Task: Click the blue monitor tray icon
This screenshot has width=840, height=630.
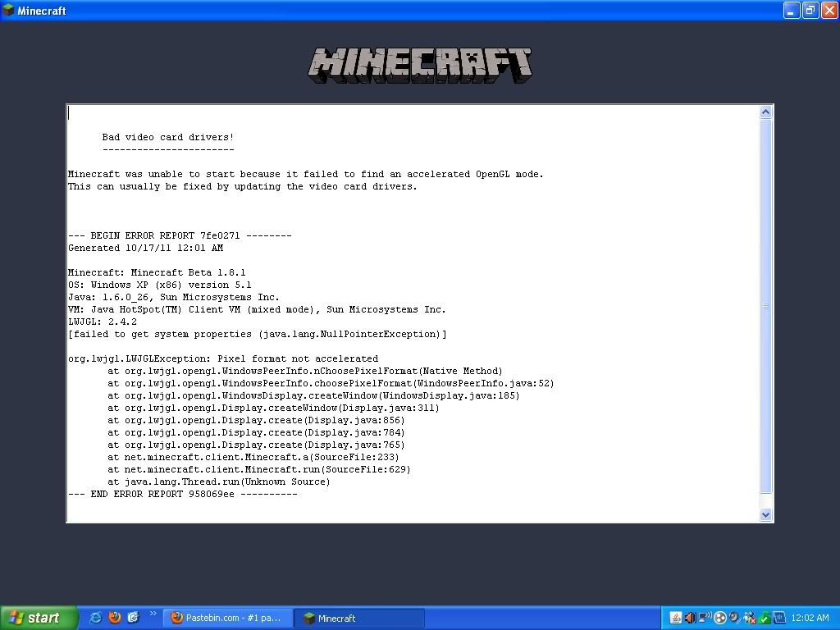Action: (x=779, y=618)
